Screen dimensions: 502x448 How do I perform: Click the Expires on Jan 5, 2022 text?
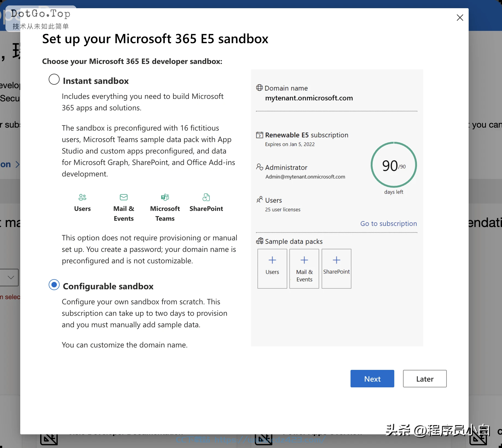tap(290, 144)
